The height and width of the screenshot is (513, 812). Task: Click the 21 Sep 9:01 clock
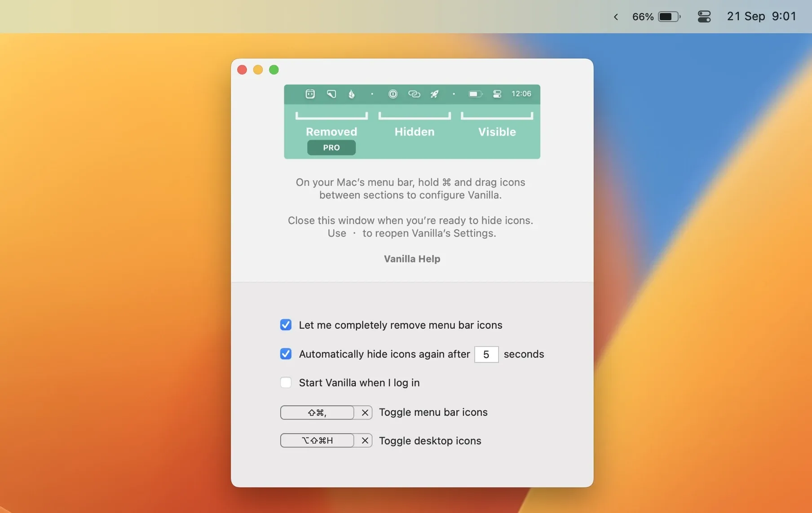pos(761,17)
